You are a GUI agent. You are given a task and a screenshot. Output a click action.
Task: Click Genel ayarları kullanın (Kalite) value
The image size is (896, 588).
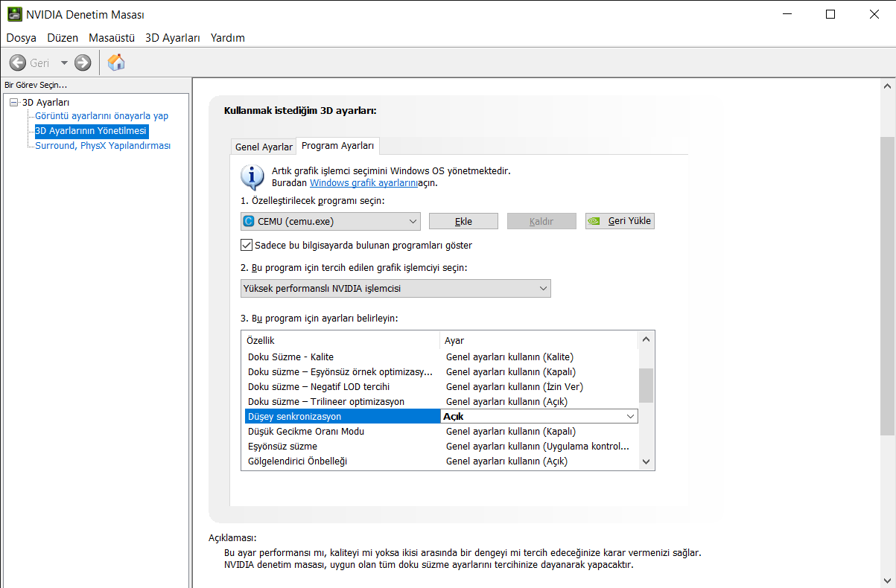[509, 357]
